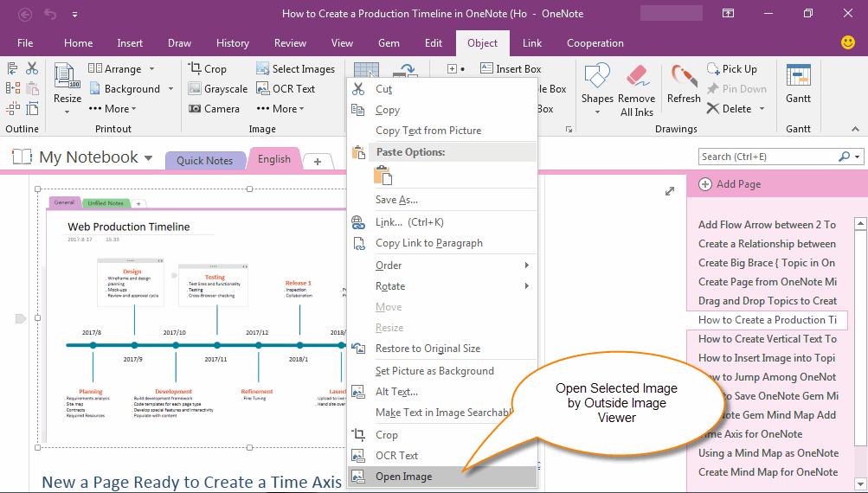Click the Undo arrow in title bar
Image resolution: width=868 pixels, height=493 pixels.
[x=50, y=15]
